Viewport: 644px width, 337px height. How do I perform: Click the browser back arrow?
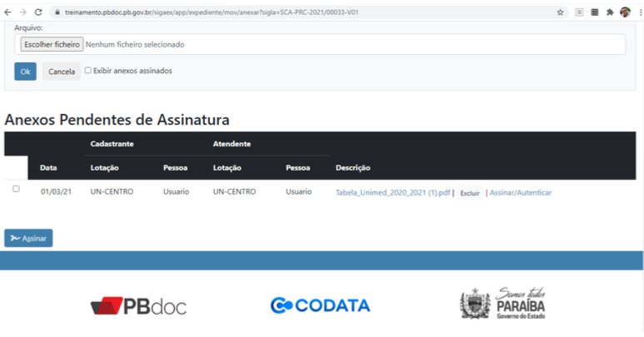tap(8, 12)
